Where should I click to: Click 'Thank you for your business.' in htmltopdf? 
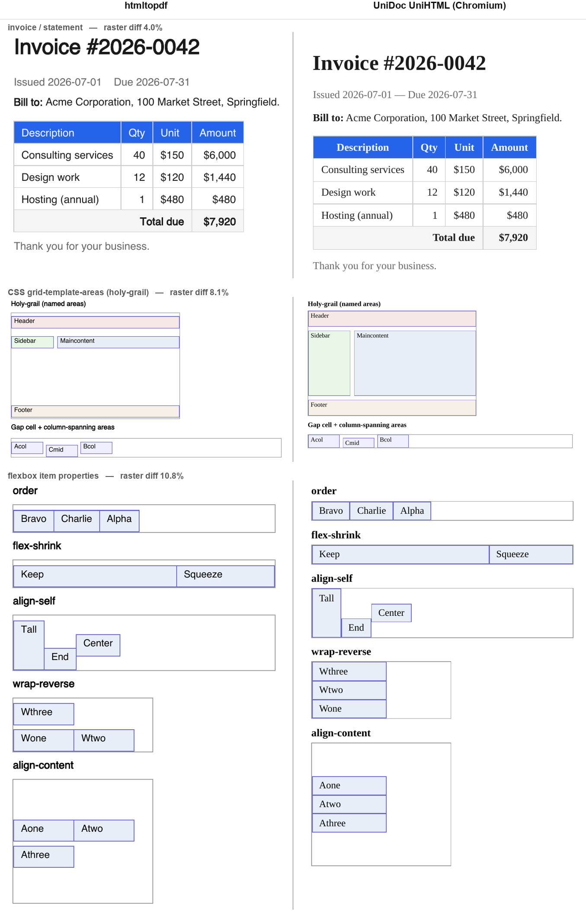(81, 246)
